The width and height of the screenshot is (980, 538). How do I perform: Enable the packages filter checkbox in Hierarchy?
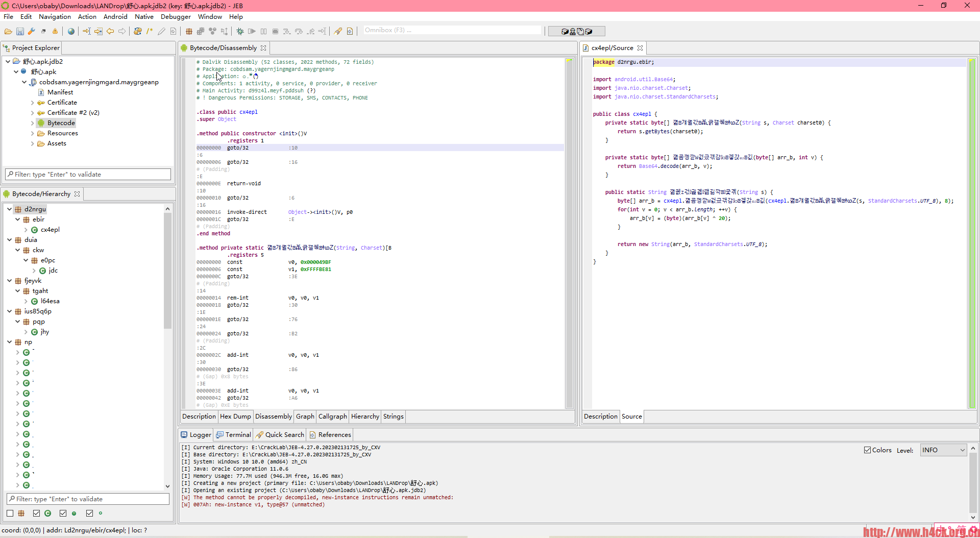click(10, 513)
